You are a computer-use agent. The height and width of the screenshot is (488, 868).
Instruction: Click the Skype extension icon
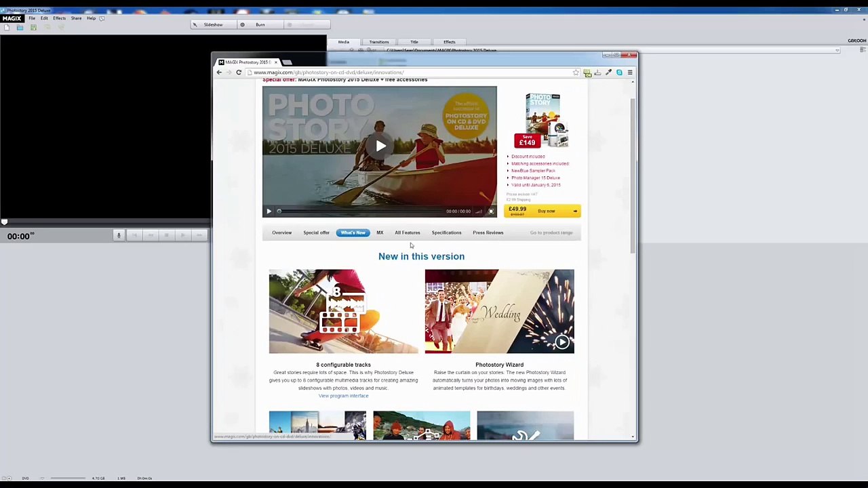tap(619, 73)
